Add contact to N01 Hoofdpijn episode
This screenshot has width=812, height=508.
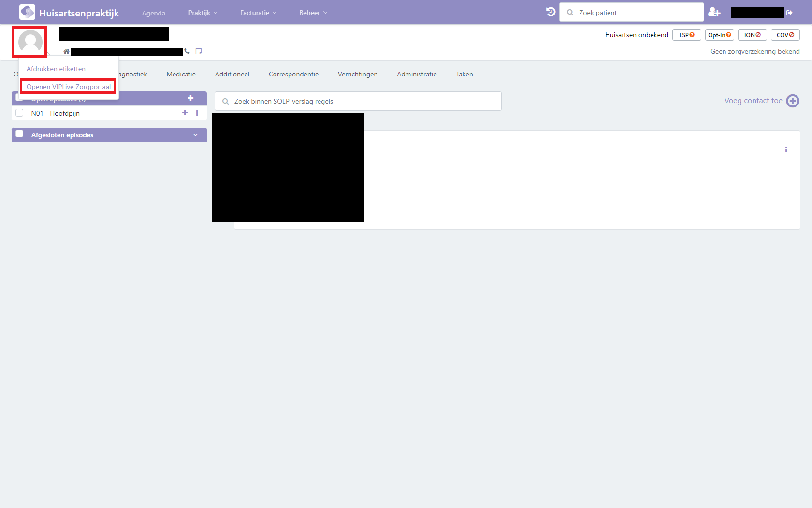(x=185, y=113)
